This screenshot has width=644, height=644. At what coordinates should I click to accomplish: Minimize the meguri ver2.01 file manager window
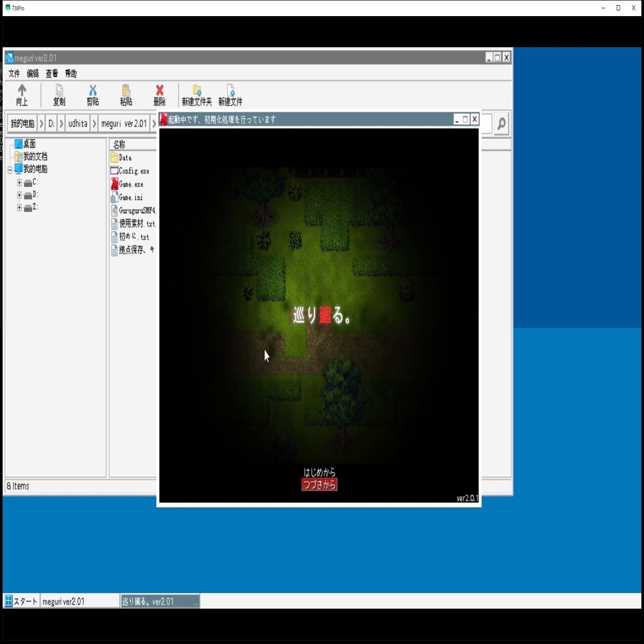(x=489, y=58)
